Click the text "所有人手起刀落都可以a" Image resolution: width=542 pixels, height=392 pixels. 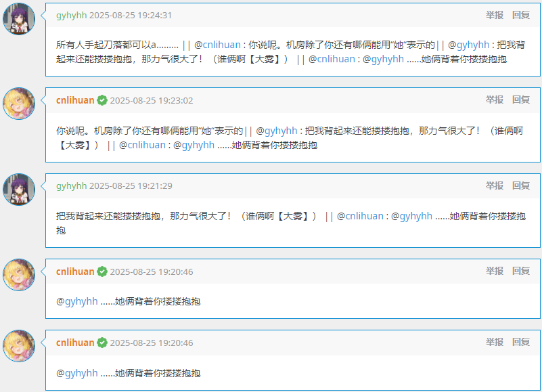[x=106, y=45]
